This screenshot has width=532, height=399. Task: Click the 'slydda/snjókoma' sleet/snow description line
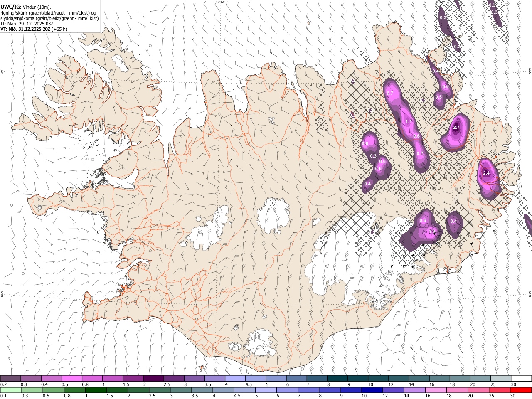tap(49, 18)
